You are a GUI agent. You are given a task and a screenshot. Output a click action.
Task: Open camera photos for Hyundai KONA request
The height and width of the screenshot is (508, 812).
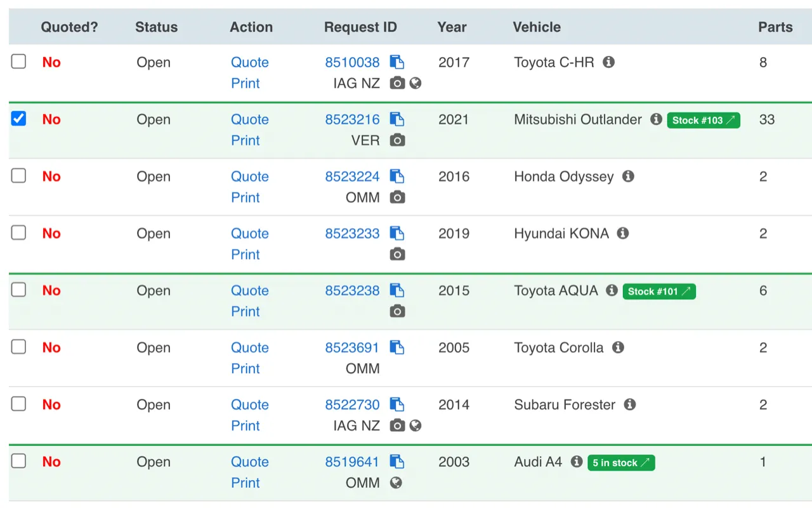397,255
